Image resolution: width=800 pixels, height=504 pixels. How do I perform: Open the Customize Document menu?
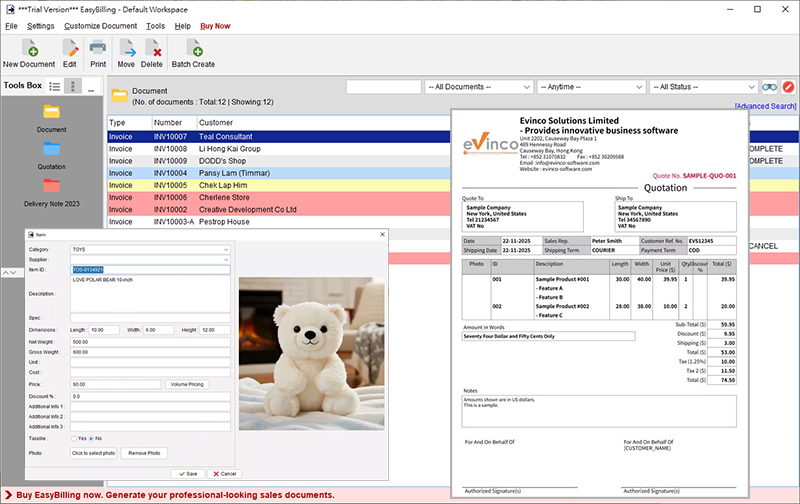(101, 26)
